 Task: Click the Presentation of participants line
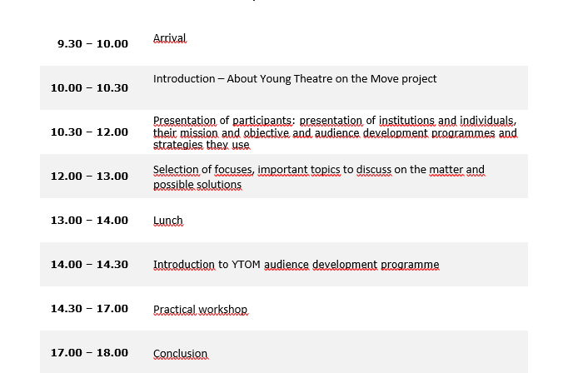coord(335,121)
